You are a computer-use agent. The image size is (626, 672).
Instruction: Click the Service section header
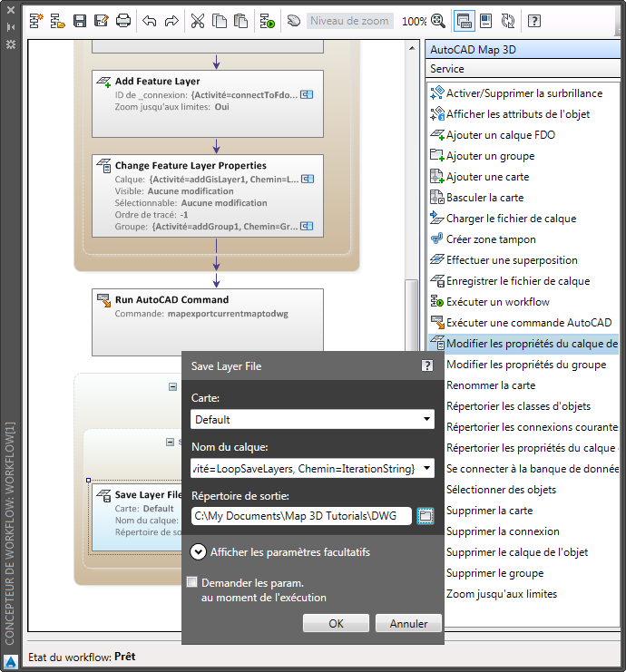[523, 69]
